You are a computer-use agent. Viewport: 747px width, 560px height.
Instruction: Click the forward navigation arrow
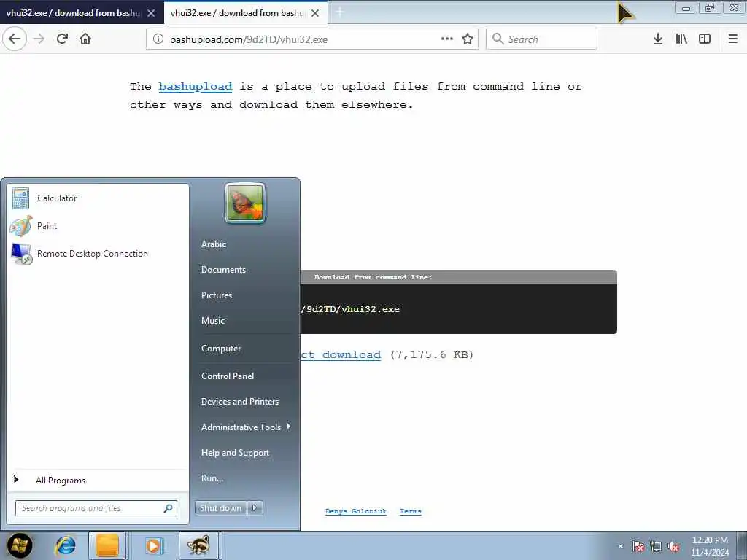tap(39, 39)
